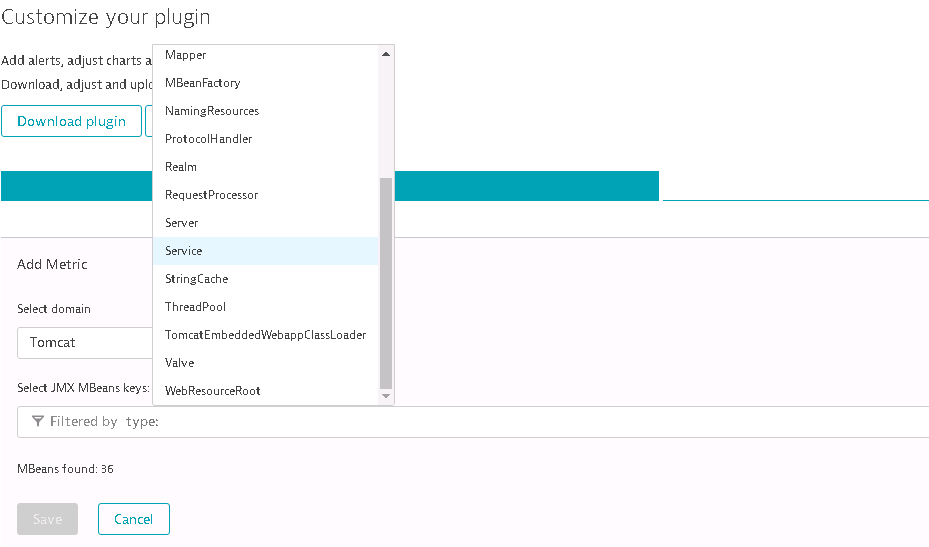
Task: Select Valve from the dropdown list
Action: (x=265, y=363)
